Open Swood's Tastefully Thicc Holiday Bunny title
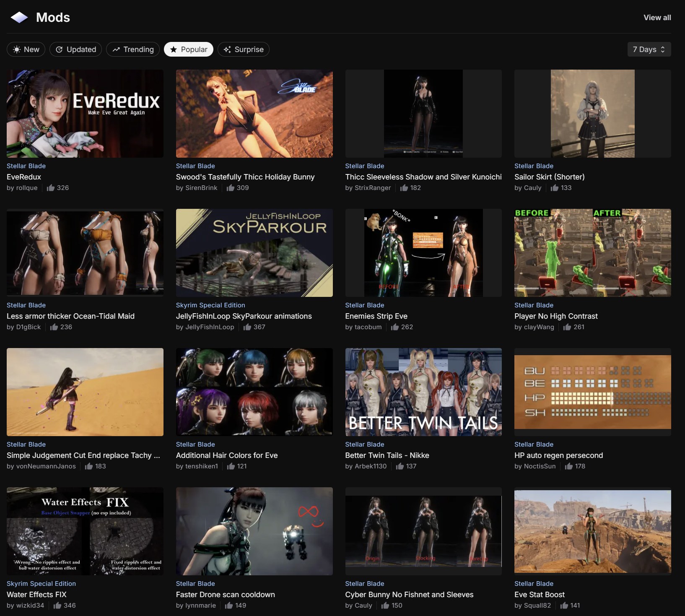The image size is (685, 616). pos(245,177)
